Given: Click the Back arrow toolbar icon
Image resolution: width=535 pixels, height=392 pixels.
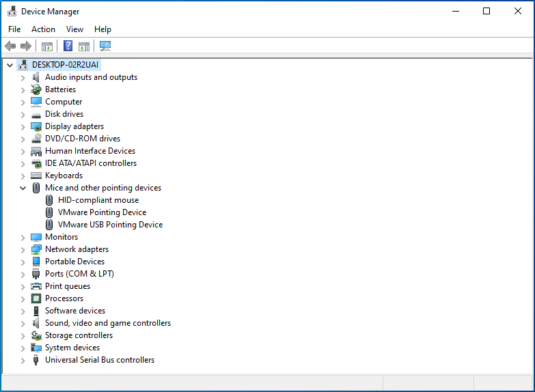Looking at the screenshot, I should pyautogui.click(x=10, y=46).
